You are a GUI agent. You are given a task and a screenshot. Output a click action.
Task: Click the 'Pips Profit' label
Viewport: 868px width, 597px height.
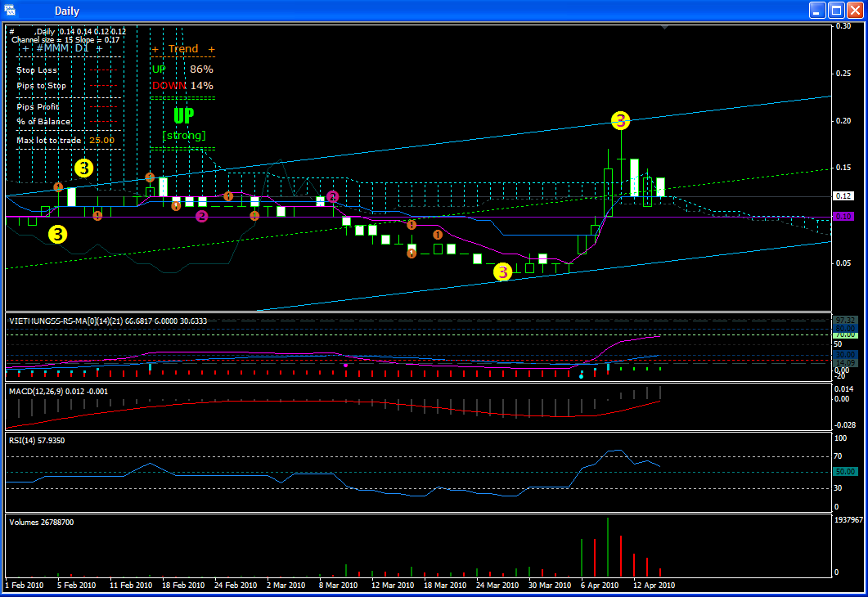click(x=38, y=107)
